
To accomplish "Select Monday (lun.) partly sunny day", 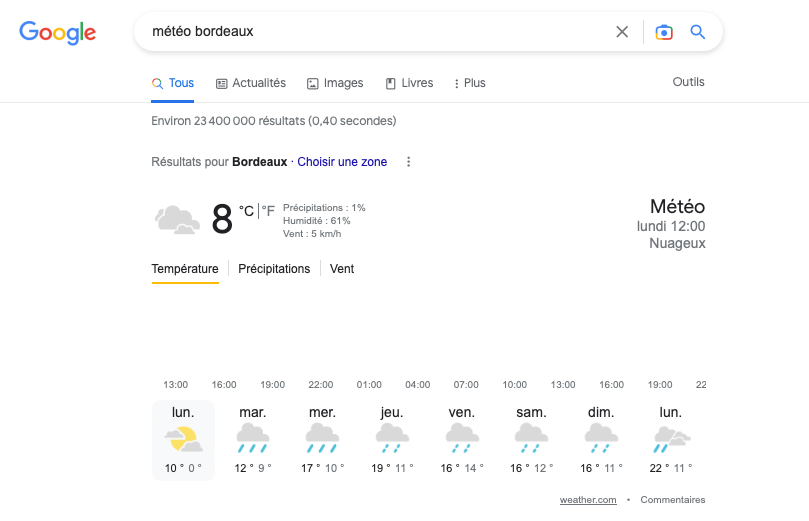I will [x=183, y=439].
